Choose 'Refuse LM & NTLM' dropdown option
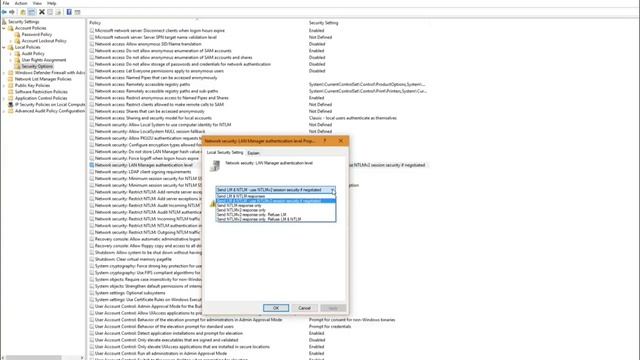Screen dimensions: 640x360 (276, 219)
